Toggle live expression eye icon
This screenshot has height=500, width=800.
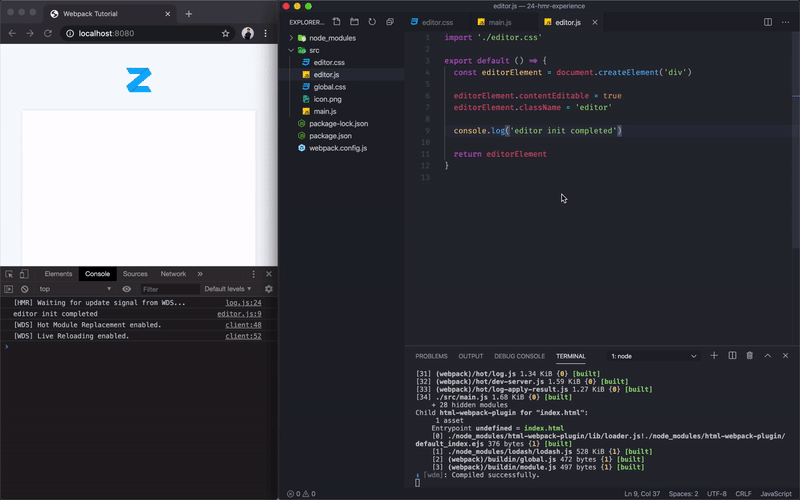click(x=127, y=289)
